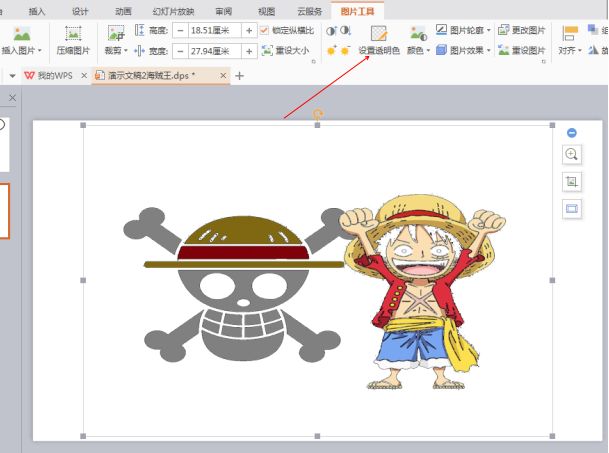Increase width with the plus button
This screenshot has width=609, height=453.
click(x=249, y=51)
